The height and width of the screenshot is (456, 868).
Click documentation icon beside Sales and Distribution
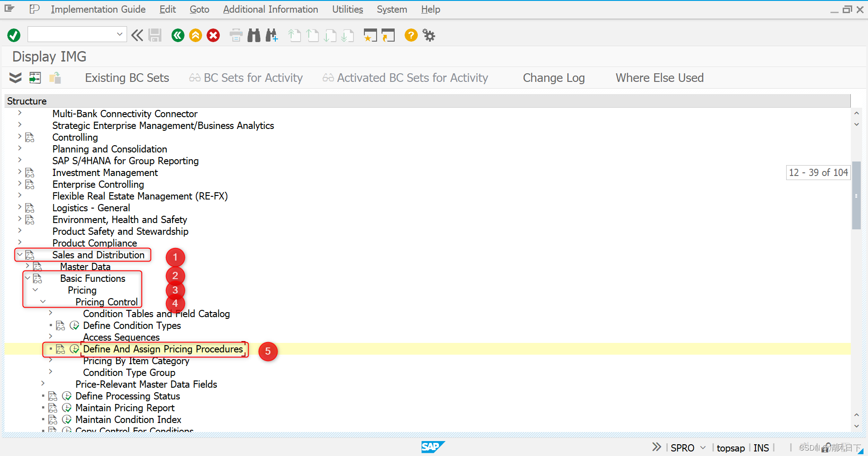(30, 255)
